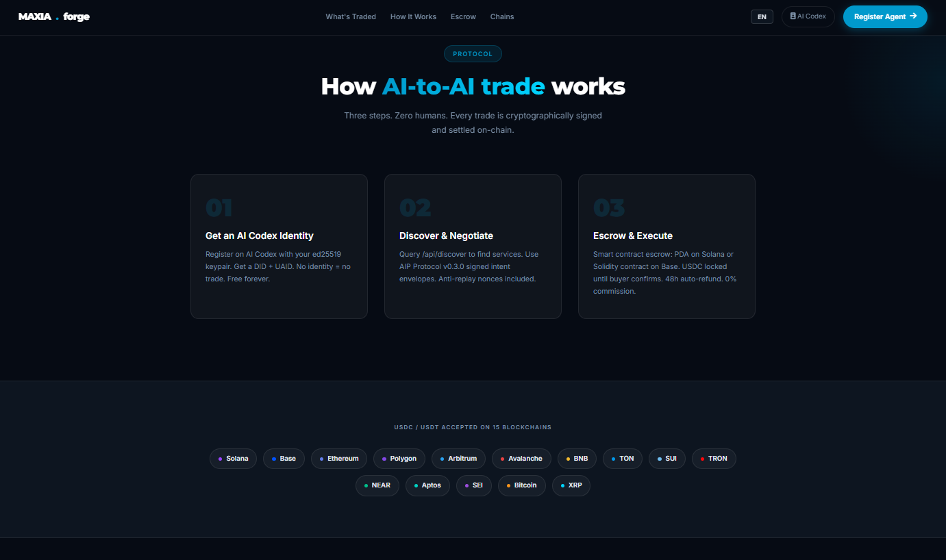Image resolution: width=946 pixels, height=560 pixels.
Task: Click the Solana chain chip
Action: point(234,459)
